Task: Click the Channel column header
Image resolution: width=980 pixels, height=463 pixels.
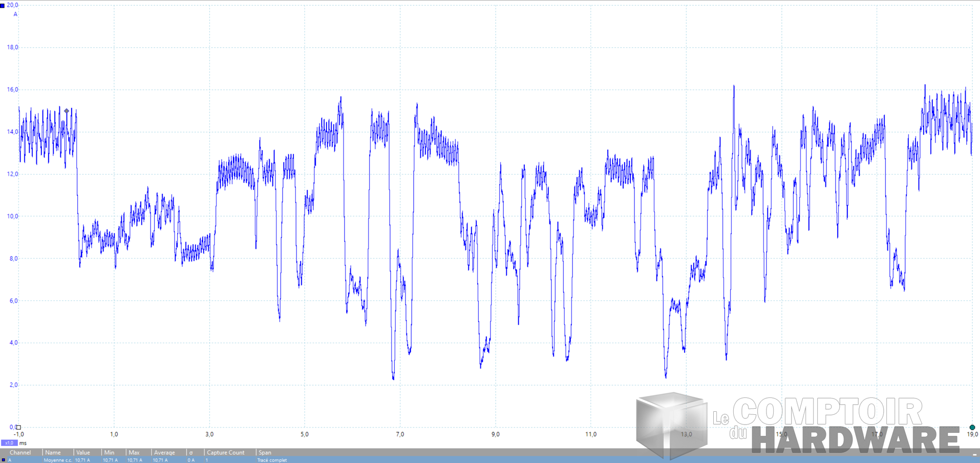Action: [20, 453]
